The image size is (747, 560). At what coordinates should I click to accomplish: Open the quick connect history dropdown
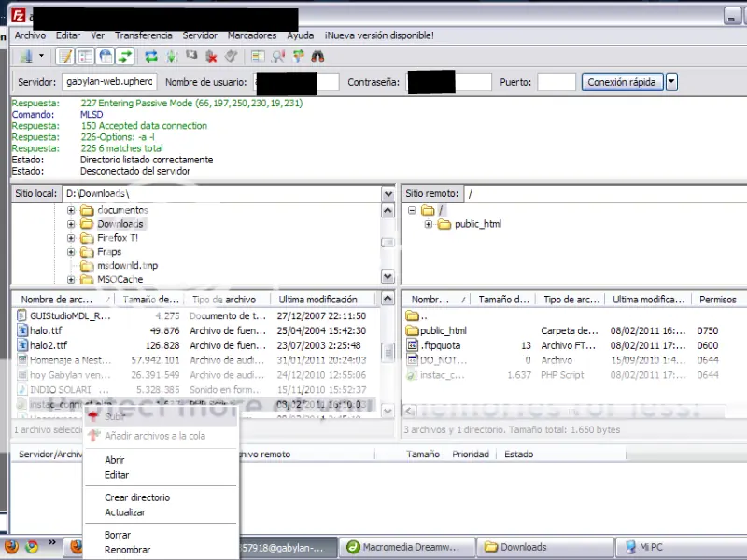tap(671, 82)
